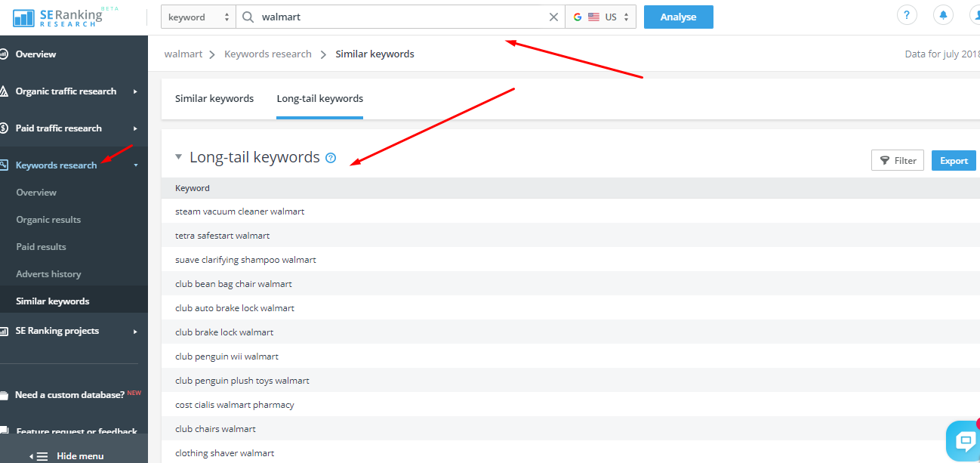Collapse the Long-tail keywords section
Viewport: 980px width, 463px height.
179,157
